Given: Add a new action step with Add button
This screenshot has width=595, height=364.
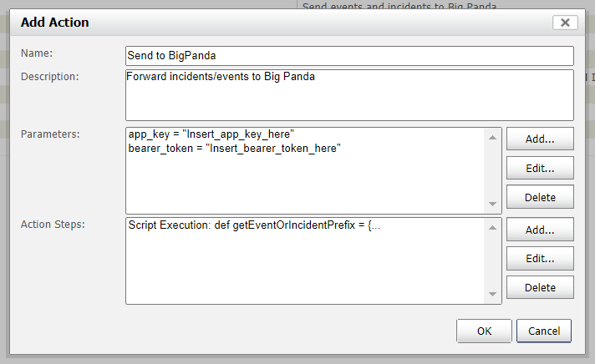Looking at the screenshot, I should (x=540, y=230).
